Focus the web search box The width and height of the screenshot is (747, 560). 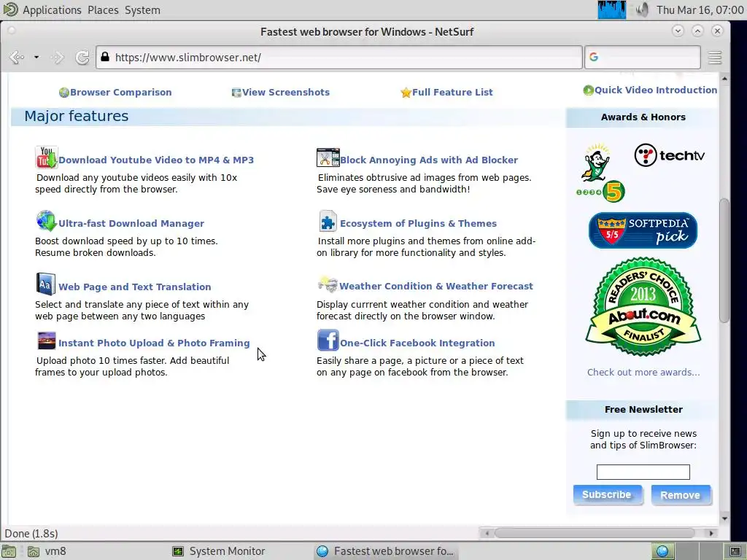pyautogui.click(x=642, y=58)
